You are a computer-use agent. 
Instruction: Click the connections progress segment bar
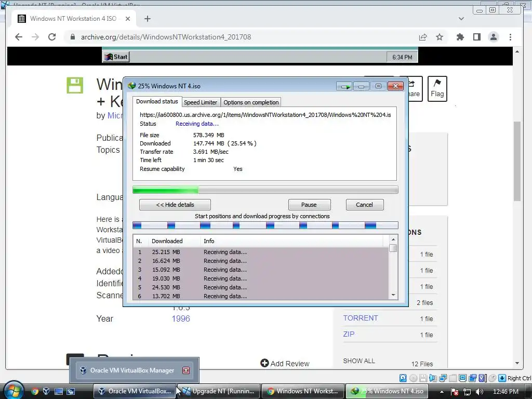coord(265,225)
